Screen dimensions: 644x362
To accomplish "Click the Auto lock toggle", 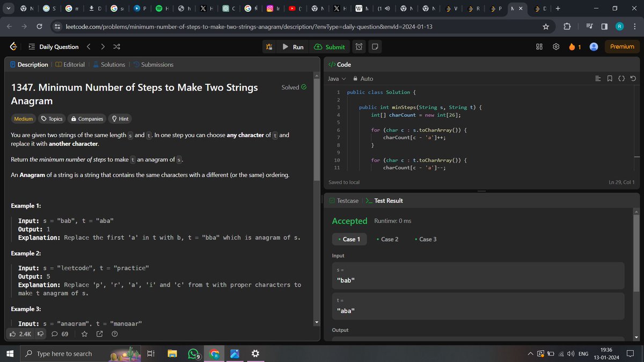I will coord(363,78).
